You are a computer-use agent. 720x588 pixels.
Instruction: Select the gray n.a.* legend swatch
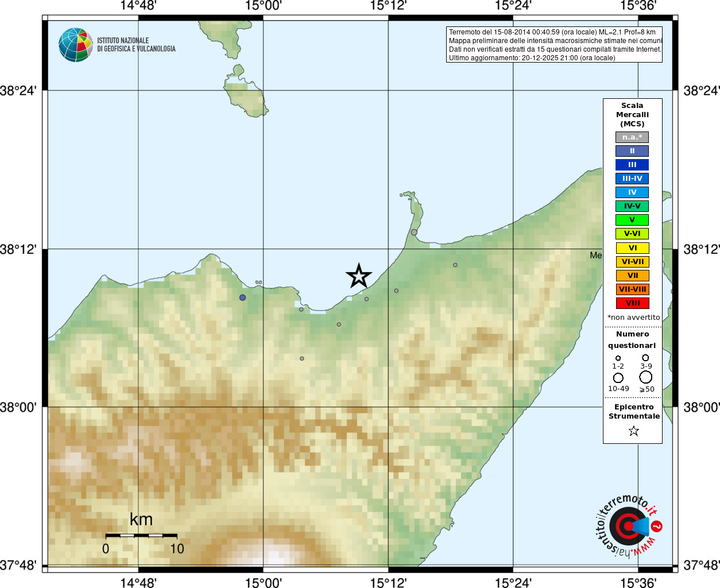[x=632, y=137]
